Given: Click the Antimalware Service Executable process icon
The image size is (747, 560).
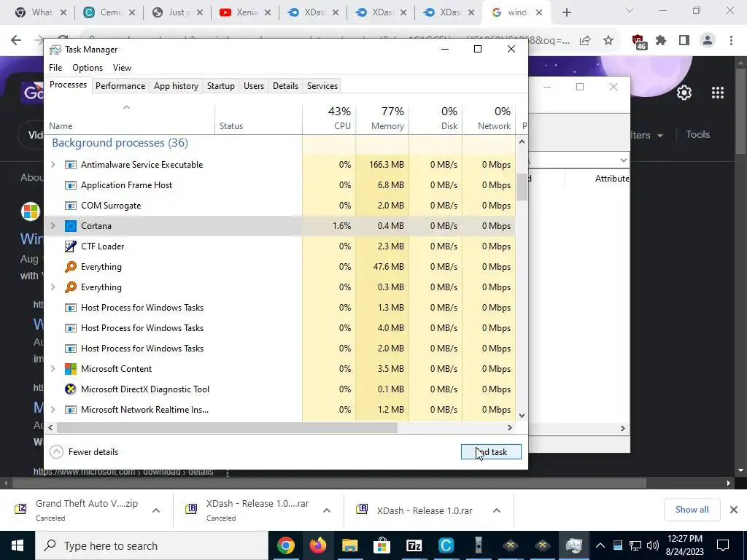Looking at the screenshot, I should [x=71, y=165].
